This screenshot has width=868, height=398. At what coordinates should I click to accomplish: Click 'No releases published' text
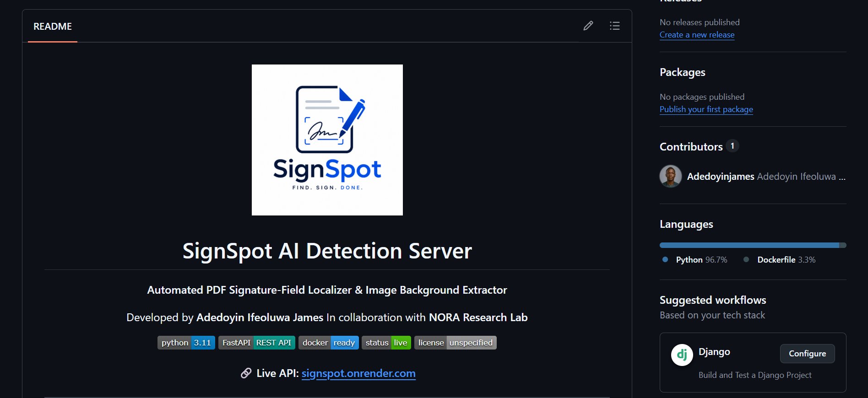click(x=700, y=22)
